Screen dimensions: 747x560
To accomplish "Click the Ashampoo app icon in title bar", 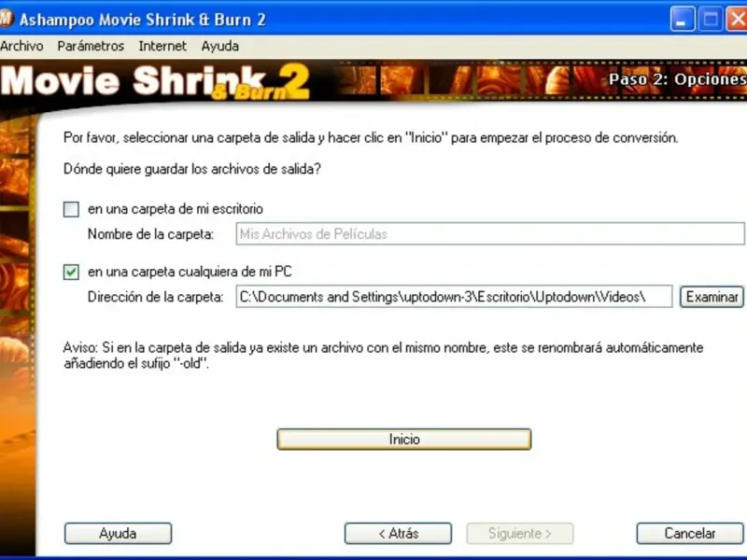I will (5, 19).
